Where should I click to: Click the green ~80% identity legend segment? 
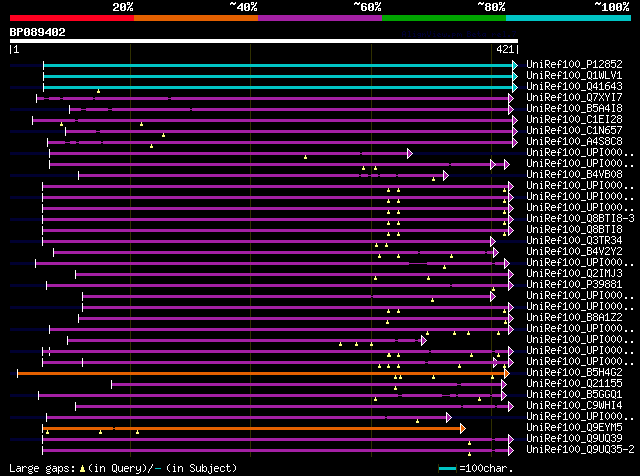444,18
